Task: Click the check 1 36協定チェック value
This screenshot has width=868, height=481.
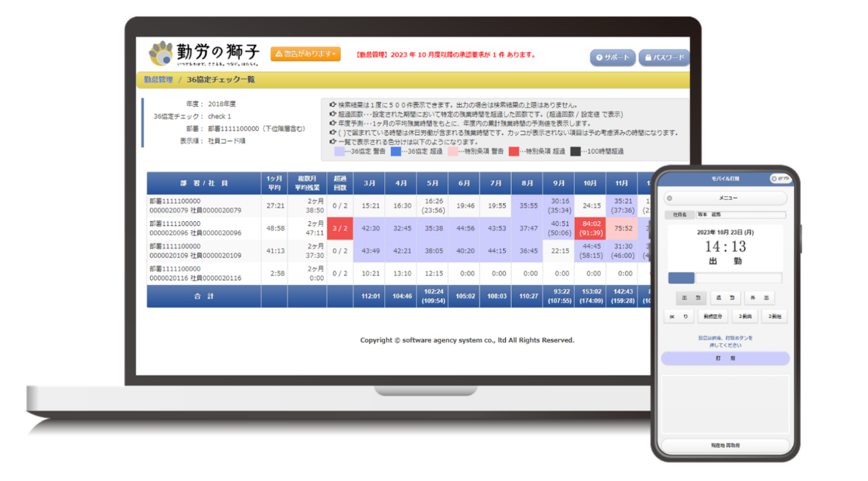Action: (x=219, y=116)
